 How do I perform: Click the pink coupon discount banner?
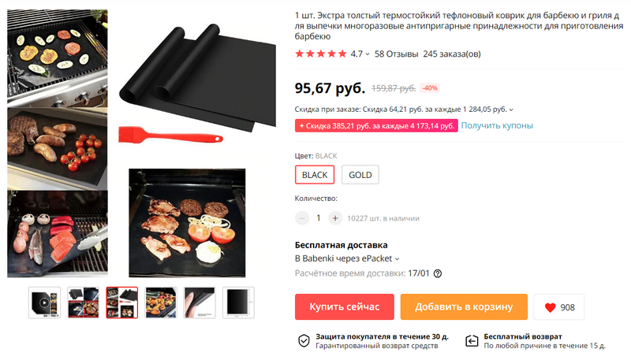pos(376,126)
